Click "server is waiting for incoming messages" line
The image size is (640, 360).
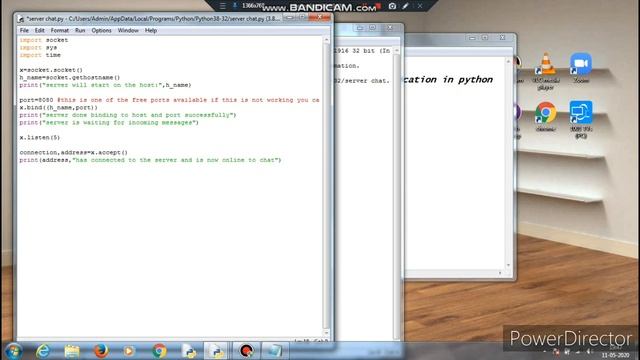click(x=109, y=122)
